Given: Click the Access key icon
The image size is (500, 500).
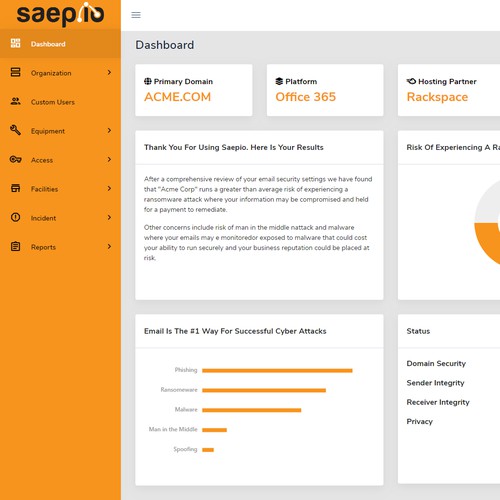Looking at the screenshot, I should [15, 159].
